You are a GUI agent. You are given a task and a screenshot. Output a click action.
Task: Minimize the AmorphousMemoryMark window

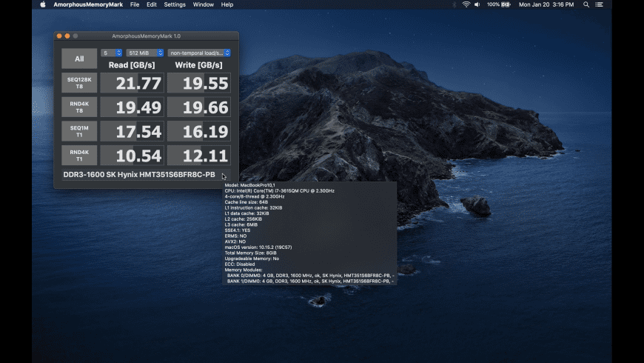click(x=67, y=36)
